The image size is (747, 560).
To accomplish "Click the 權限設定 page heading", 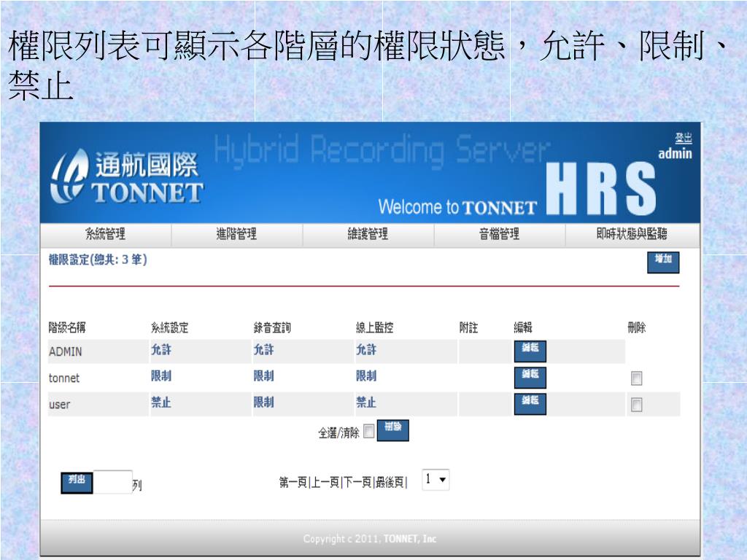I will 98,260.
